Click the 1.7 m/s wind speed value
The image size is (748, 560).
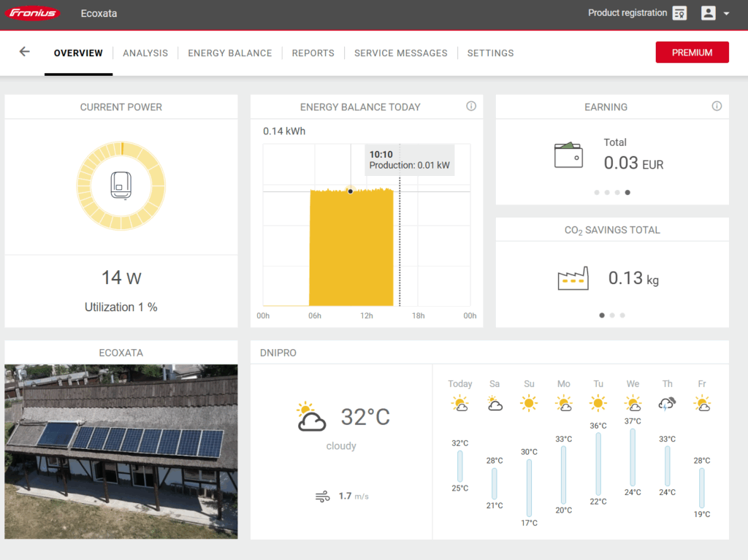coord(354,496)
